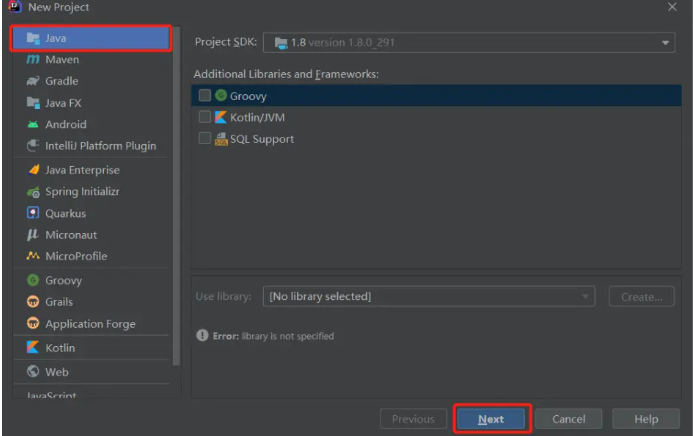Click the 'Groovy' library row text
Screen dimensions: 693x436
248,96
